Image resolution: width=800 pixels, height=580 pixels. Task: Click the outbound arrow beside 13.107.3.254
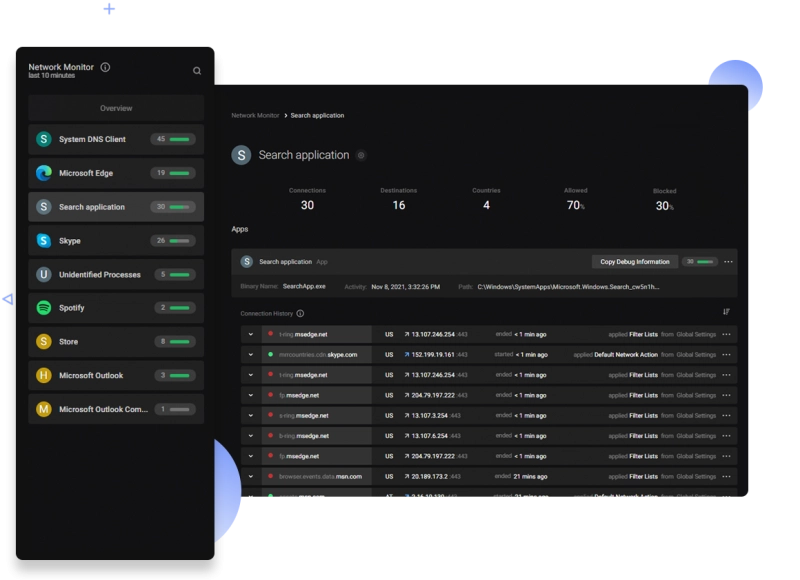(x=407, y=416)
